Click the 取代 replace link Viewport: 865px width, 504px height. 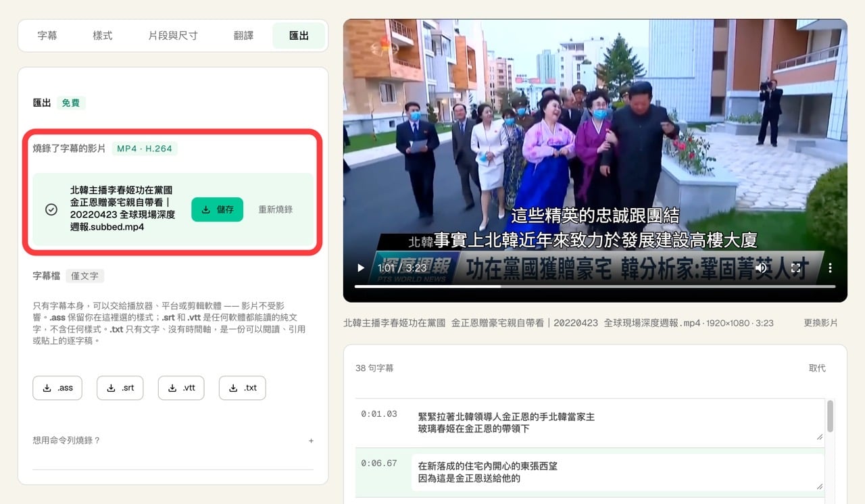[x=817, y=368]
